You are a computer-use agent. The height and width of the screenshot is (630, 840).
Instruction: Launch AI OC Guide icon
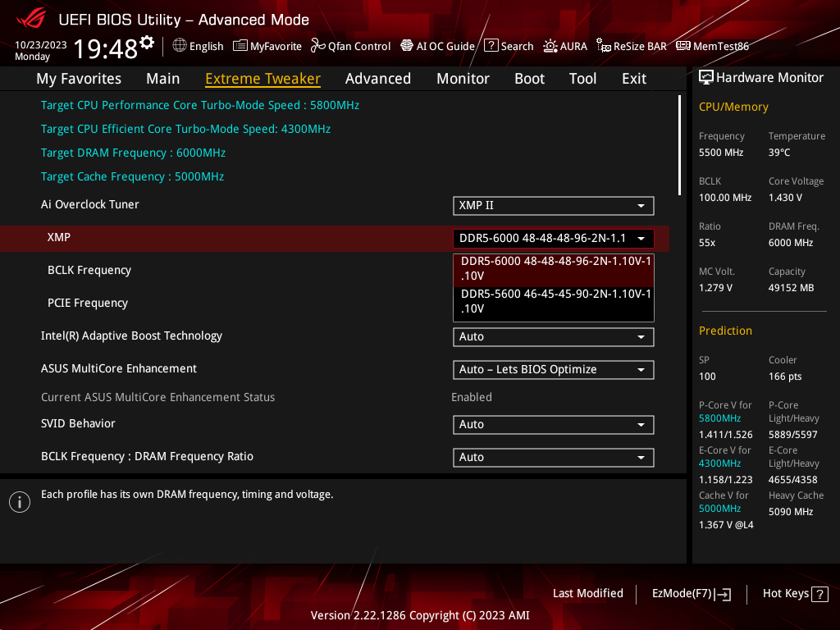click(407, 46)
